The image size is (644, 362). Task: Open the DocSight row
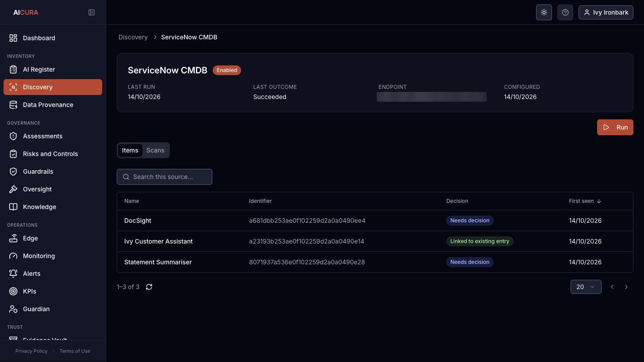375,221
